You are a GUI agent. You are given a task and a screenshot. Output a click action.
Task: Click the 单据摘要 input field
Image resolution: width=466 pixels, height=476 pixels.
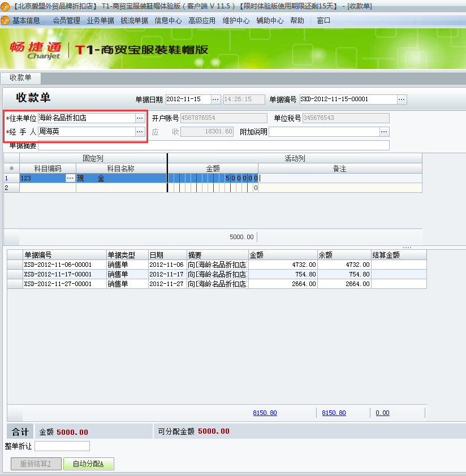click(214, 146)
